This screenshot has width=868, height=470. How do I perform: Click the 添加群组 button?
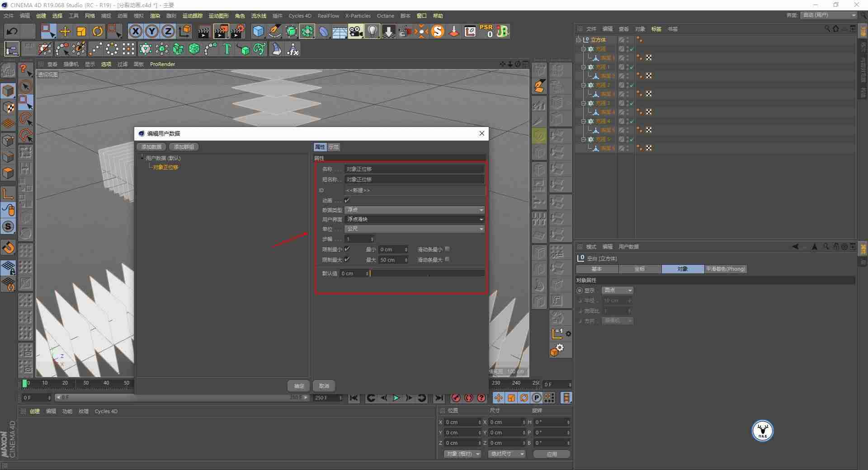click(x=184, y=147)
